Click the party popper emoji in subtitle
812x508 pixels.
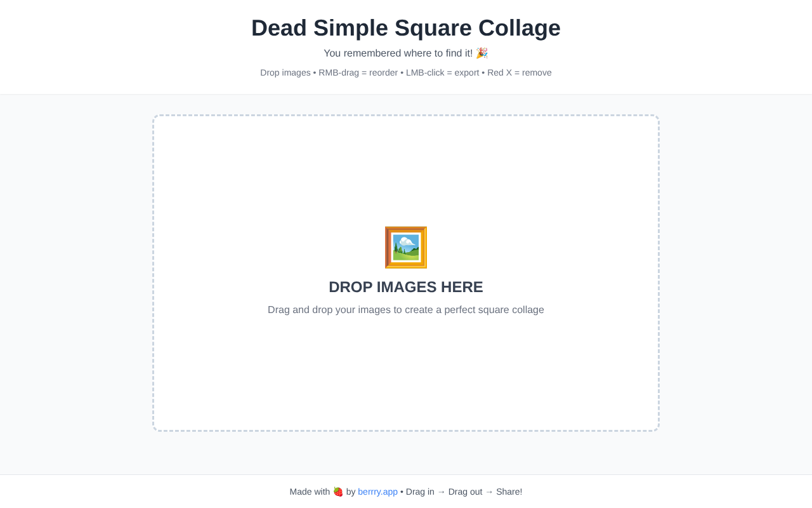[481, 53]
